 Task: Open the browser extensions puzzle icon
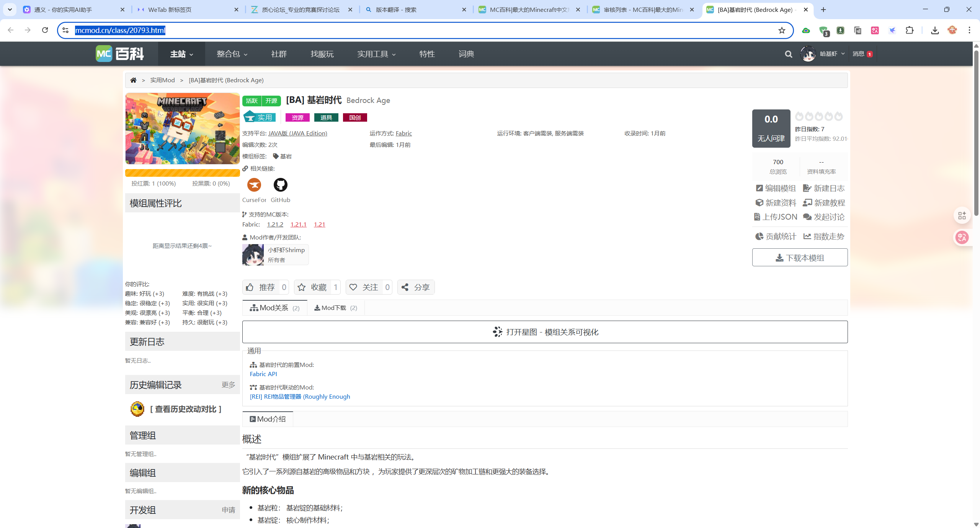pyautogui.click(x=910, y=30)
